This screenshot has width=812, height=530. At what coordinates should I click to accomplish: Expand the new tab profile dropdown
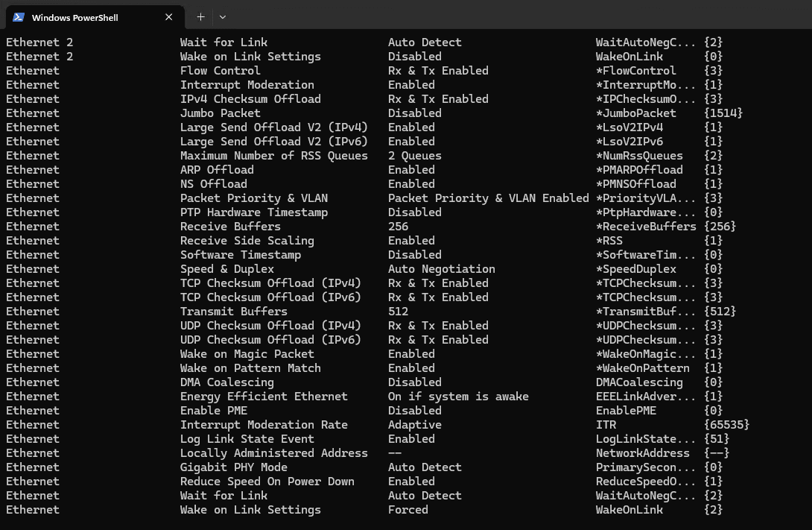coord(223,17)
